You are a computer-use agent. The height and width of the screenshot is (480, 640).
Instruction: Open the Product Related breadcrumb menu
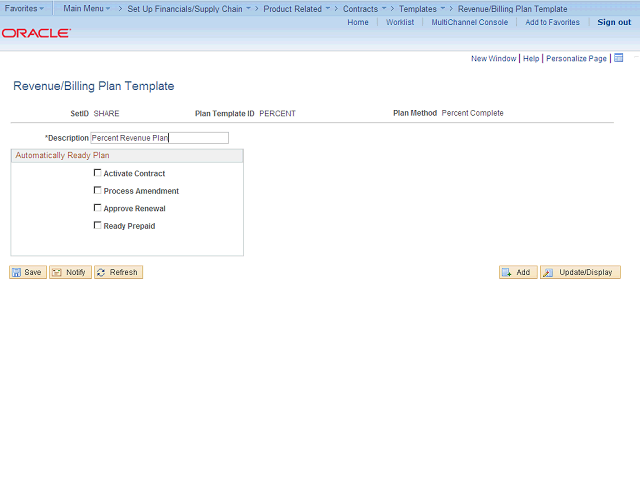[x=297, y=9]
